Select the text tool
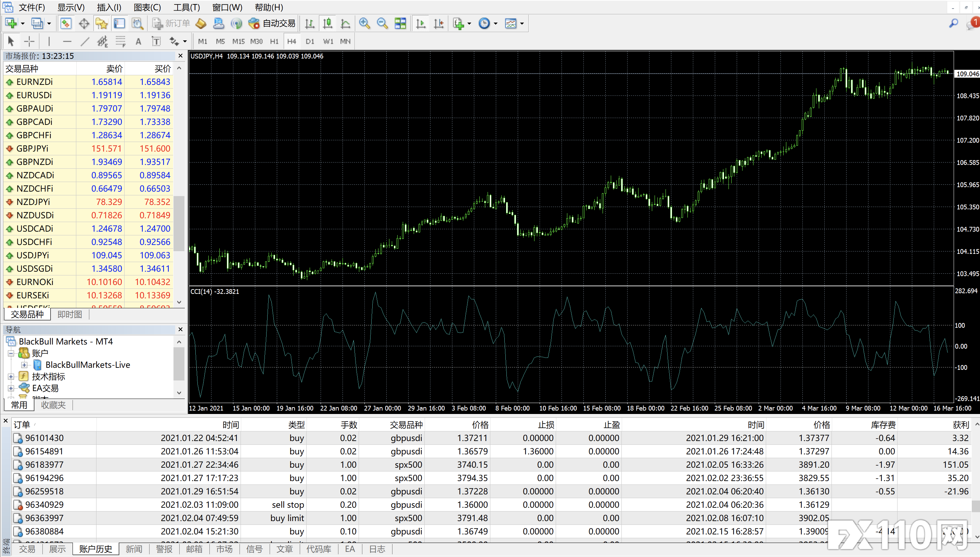 tap(139, 41)
